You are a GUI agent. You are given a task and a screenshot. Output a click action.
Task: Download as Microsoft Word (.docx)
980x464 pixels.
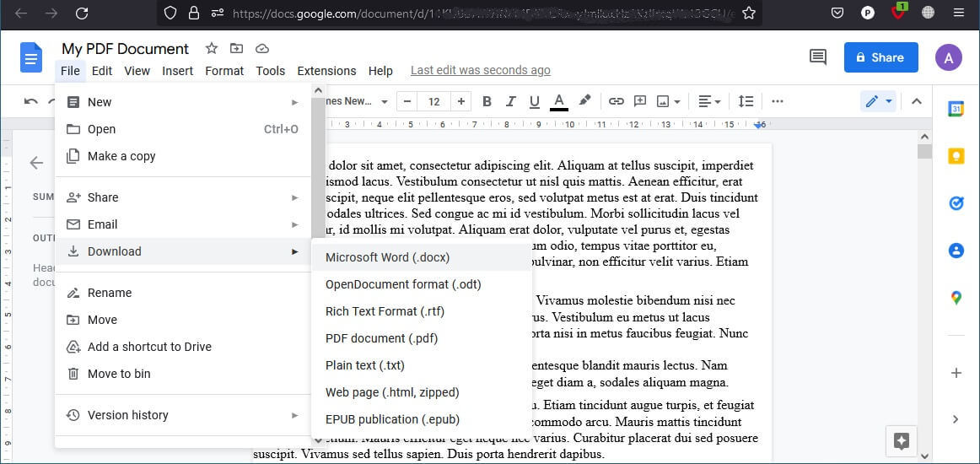click(x=422, y=257)
